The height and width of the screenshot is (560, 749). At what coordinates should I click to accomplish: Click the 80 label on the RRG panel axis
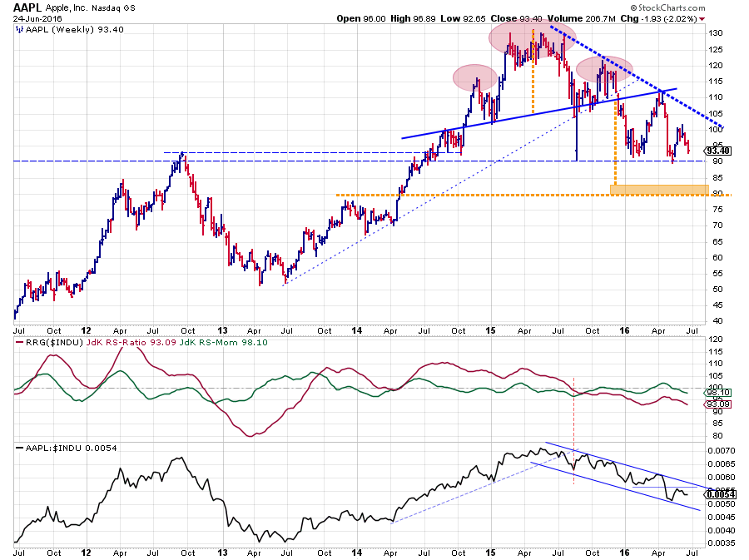717,435
